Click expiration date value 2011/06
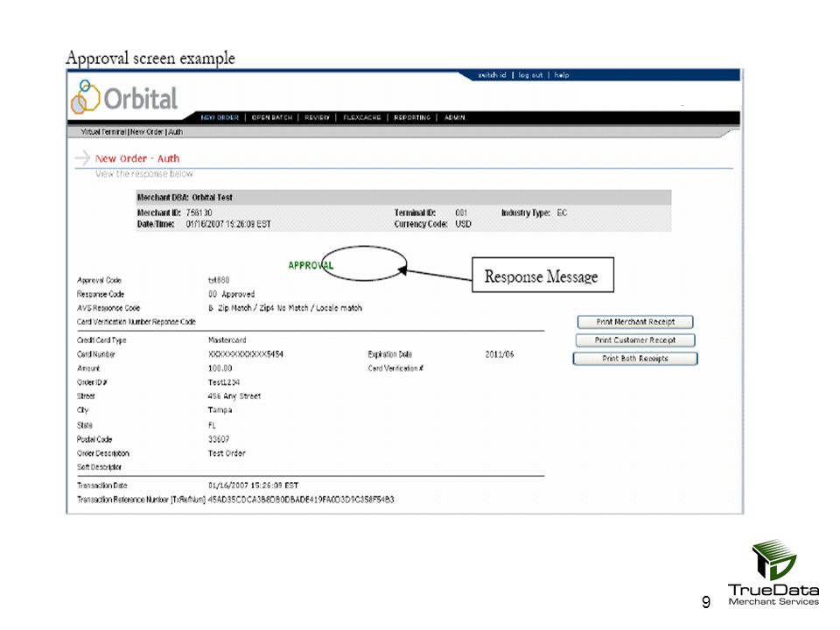 (x=500, y=354)
